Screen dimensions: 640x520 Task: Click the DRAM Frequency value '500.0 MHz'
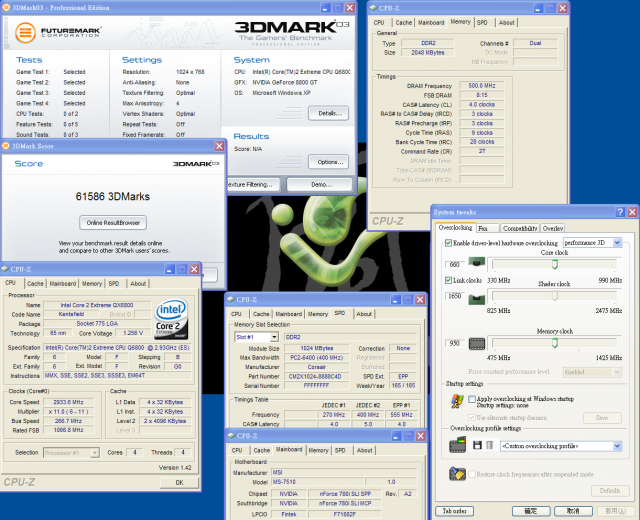click(482, 85)
